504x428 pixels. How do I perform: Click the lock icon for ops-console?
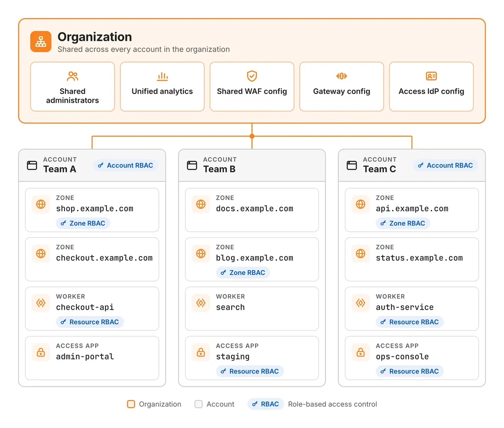click(x=361, y=352)
